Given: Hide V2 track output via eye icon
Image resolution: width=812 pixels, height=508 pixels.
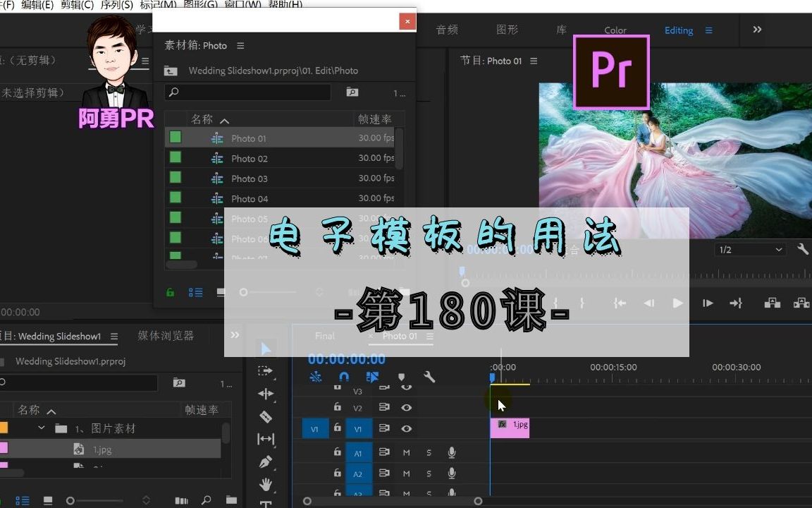Looking at the screenshot, I should coord(406,407).
